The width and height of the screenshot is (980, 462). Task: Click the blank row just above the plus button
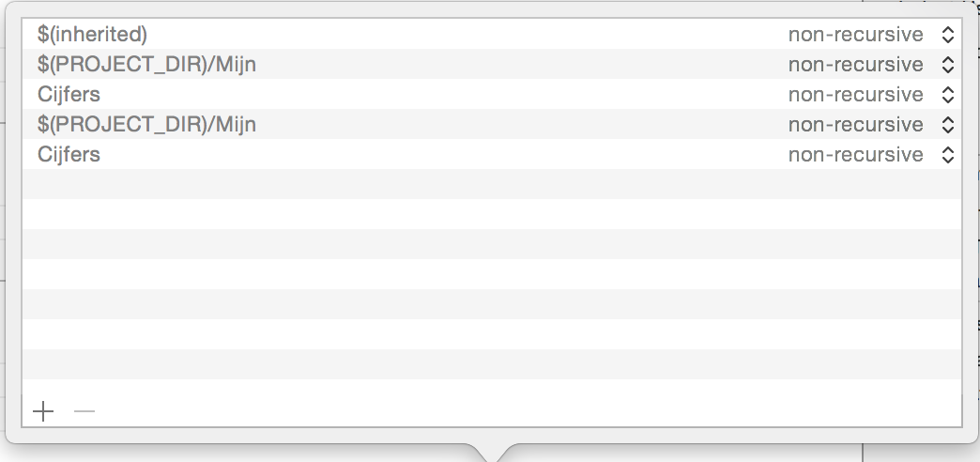pyautogui.click(x=469, y=364)
